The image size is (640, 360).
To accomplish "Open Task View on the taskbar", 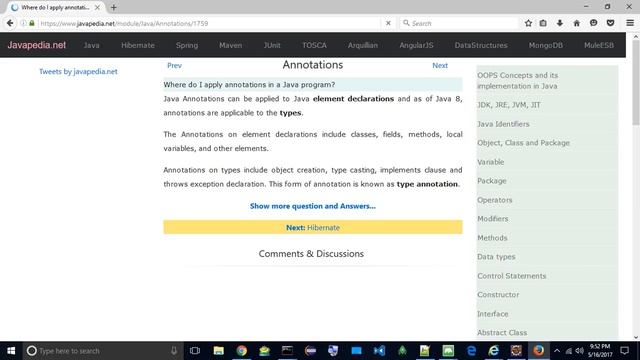I will pyautogui.click(x=195, y=351).
